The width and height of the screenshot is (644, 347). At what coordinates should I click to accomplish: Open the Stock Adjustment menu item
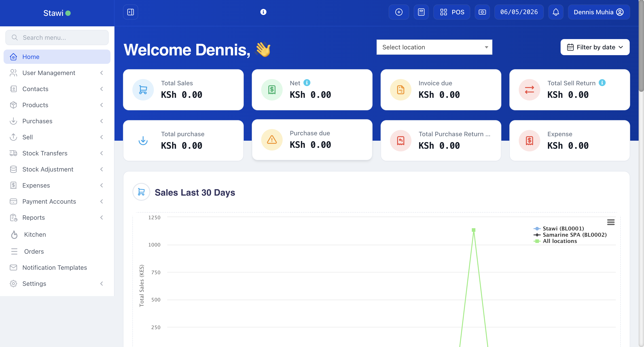click(57, 169)
